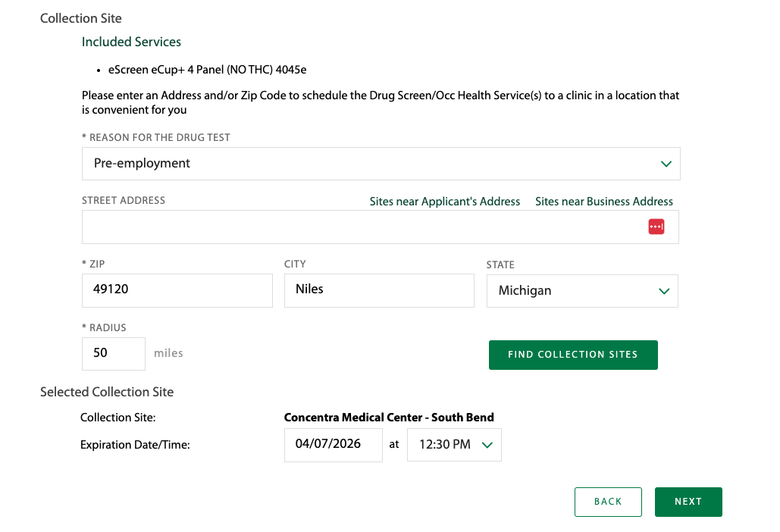Image resolution: width=780 pixels, height=532 pixels.
Task: Proceed with the Next button
Action: [688, 502]
